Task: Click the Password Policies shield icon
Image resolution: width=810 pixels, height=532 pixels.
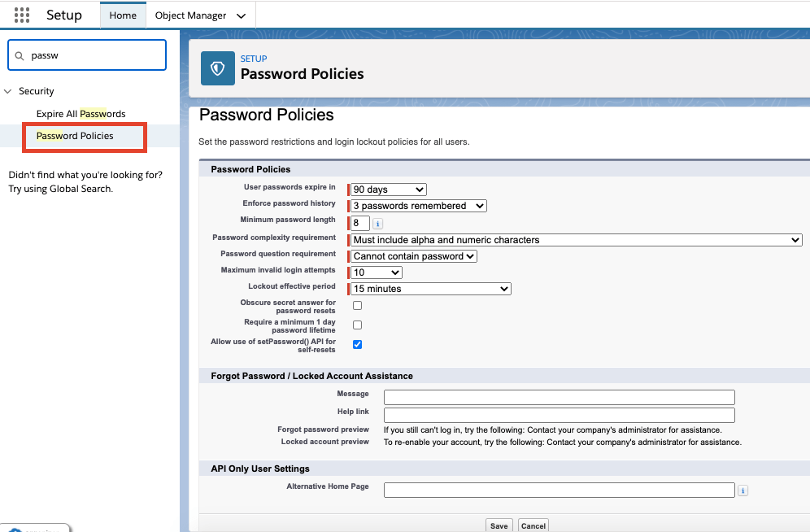Action: (x=217, y=68)
